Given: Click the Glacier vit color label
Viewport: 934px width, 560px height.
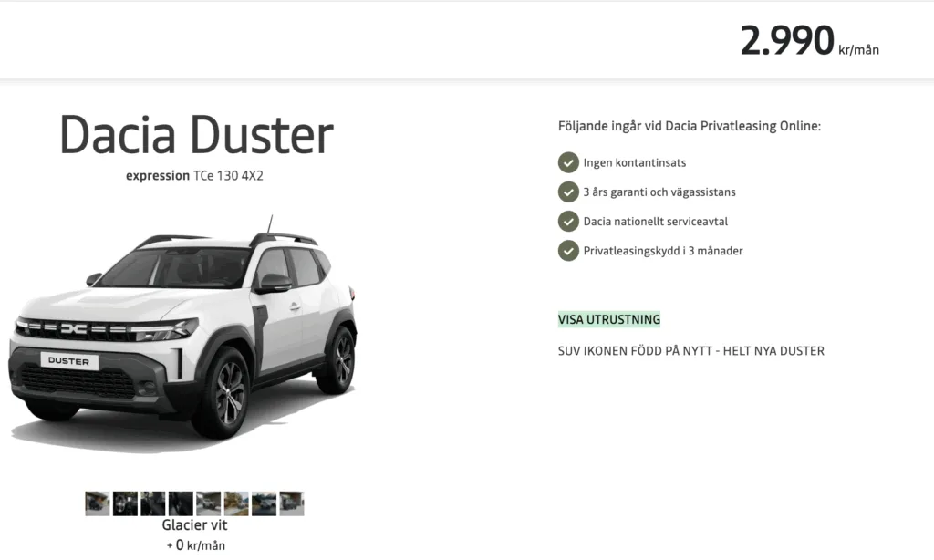Looking at the screenshot, I should [195, 524].
